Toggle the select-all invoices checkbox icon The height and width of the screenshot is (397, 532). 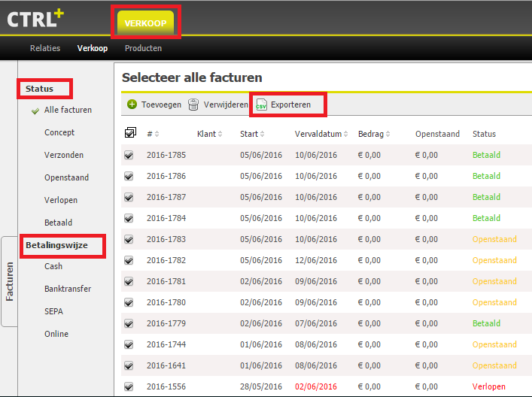tap(129, 133)
